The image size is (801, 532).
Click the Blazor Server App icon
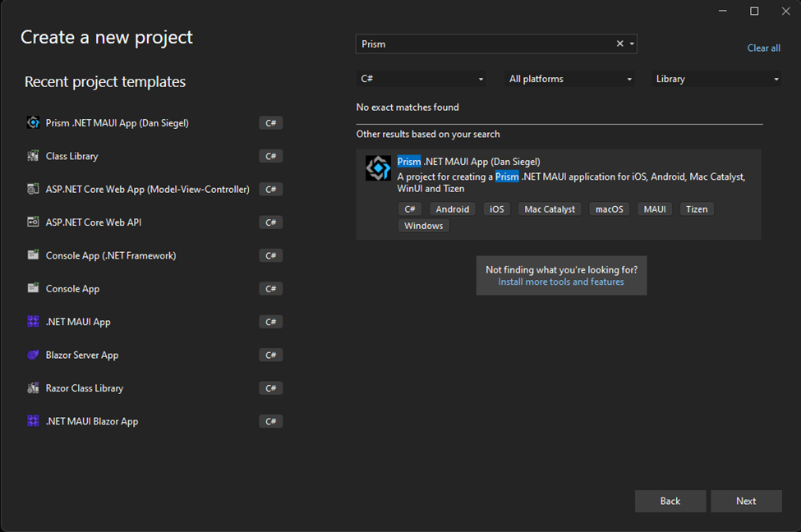tap(33, 355)
